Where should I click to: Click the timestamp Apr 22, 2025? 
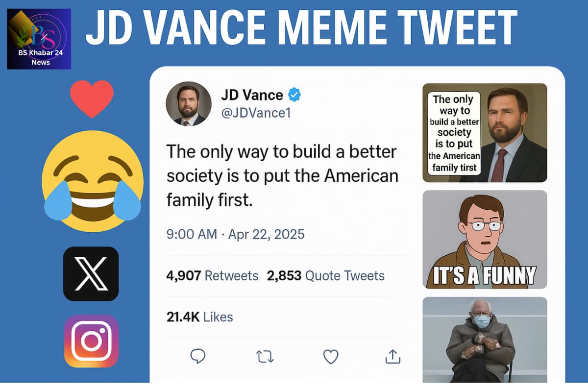pyautogui.click(x=265, y=234)
